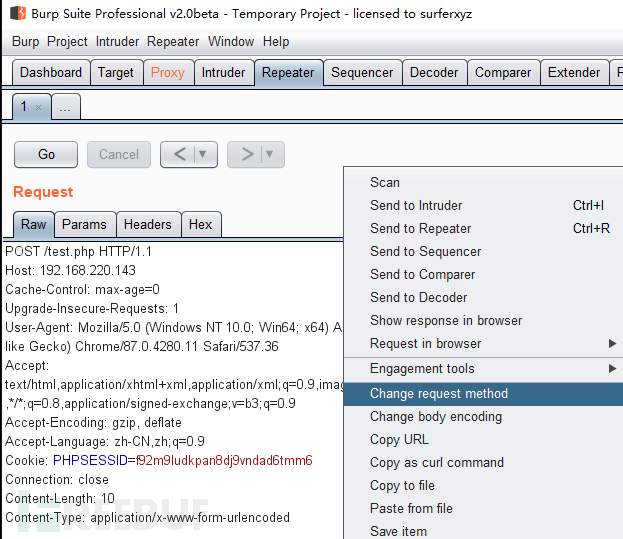Screen dimensions: 623x539
Task: Close Repeater tab 1 with the x
Action: point(38,107)
